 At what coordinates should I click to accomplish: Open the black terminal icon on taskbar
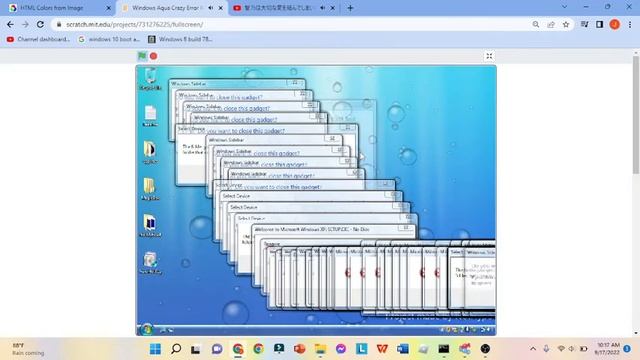click(x=444, y=349)
